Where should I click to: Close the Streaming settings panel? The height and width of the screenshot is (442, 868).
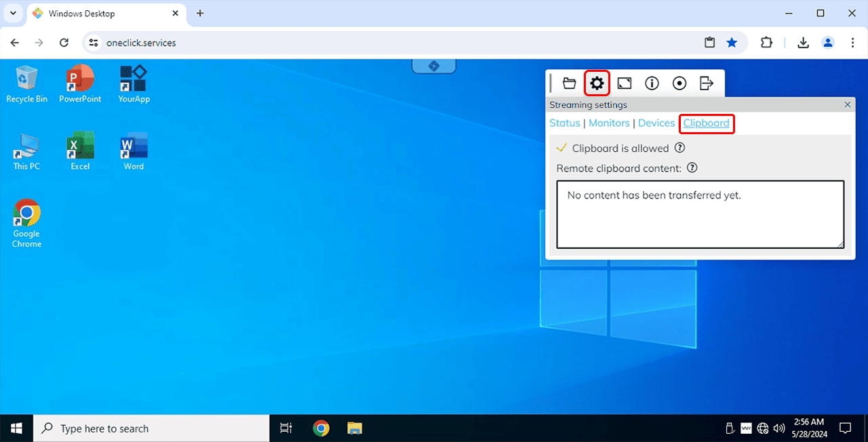click(848, 105)
